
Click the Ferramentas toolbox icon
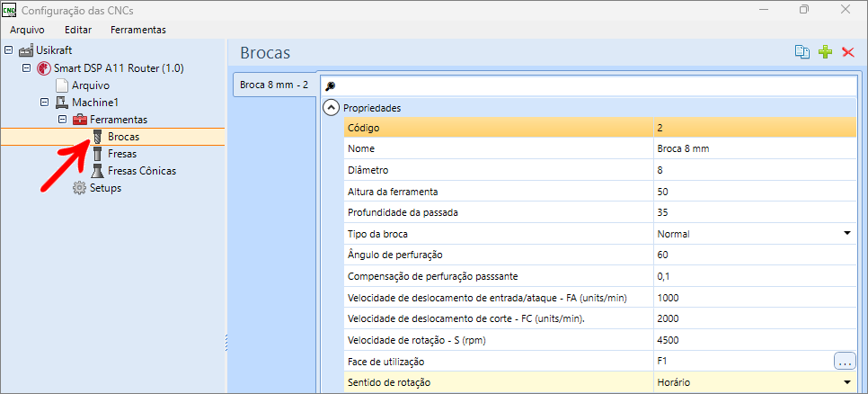pyautogui.click(x=80, y=120)
